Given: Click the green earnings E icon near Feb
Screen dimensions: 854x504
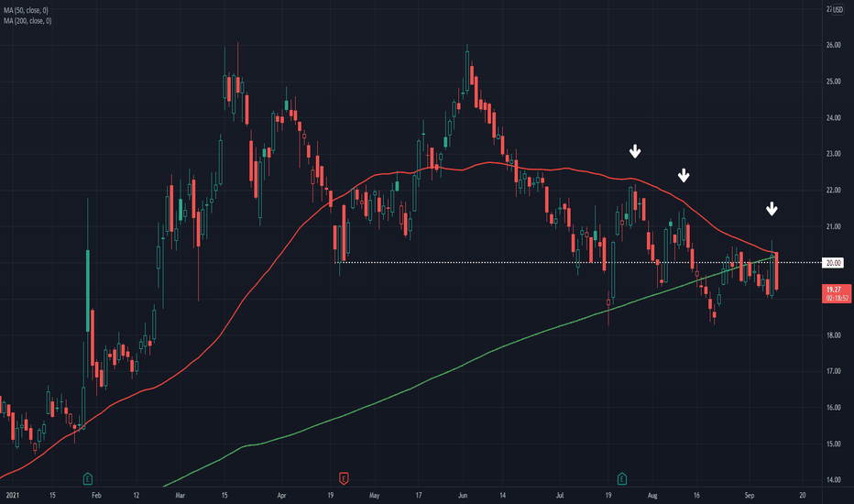Looking at the screenshot, I should coord(88,479).
